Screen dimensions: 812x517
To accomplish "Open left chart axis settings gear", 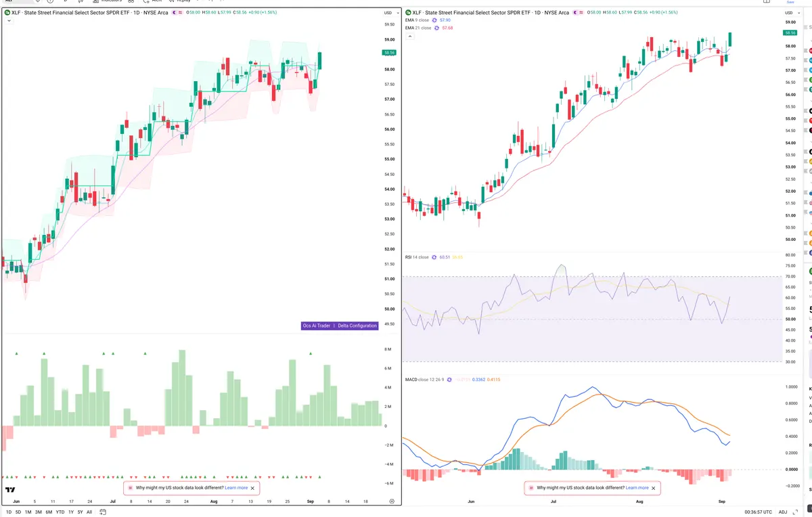I will [392, 501].
